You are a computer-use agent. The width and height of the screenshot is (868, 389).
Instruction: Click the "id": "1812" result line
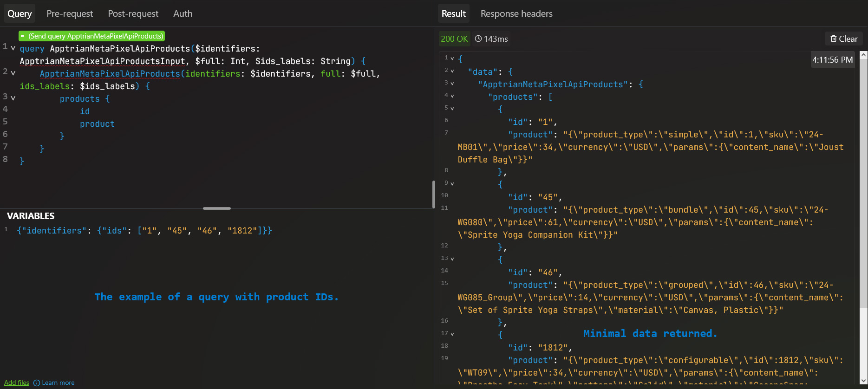click(x=540, y=348)
